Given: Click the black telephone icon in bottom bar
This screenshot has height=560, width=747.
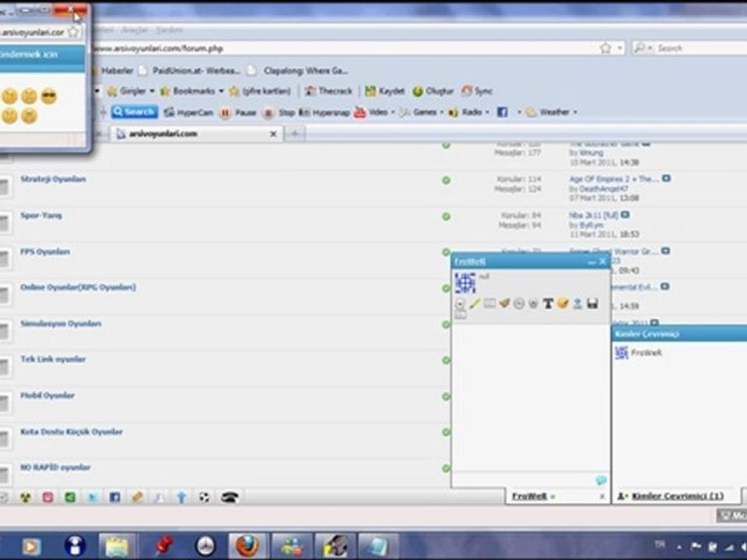Looking at the screenshot, I should click(x=230, y=498).
